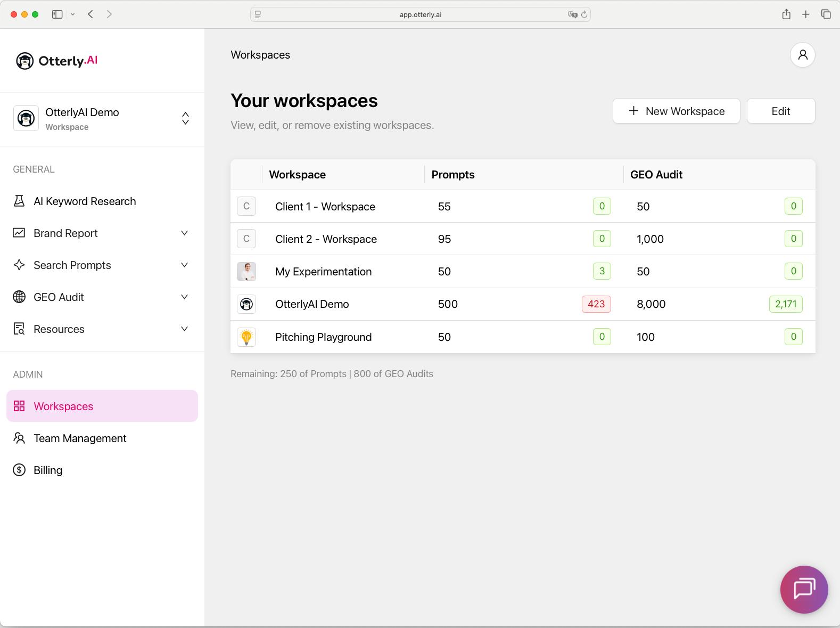Click the Client 1 letter avatar

click(246, 206)
